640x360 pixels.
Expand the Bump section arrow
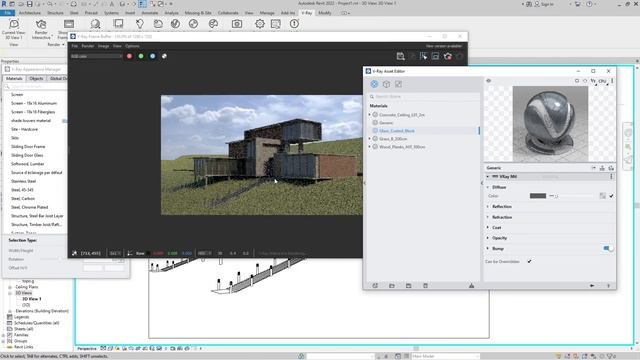tap(487, 249)
